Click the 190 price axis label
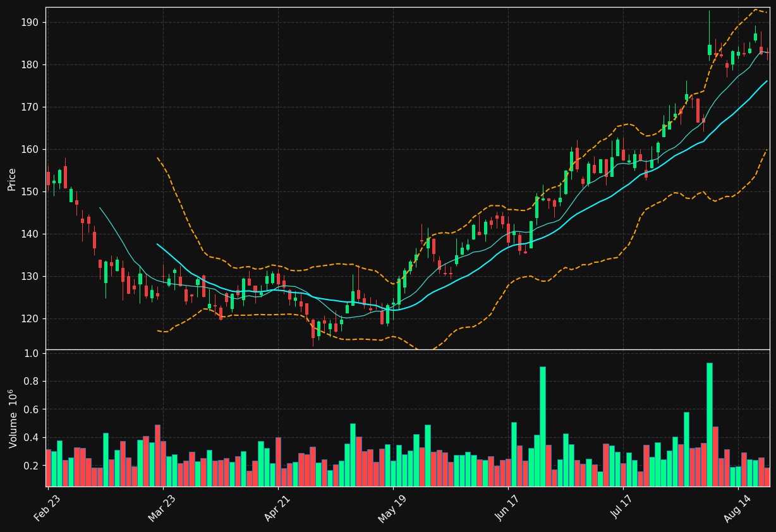Screen dimensions: 776x532 coord(30,23)
